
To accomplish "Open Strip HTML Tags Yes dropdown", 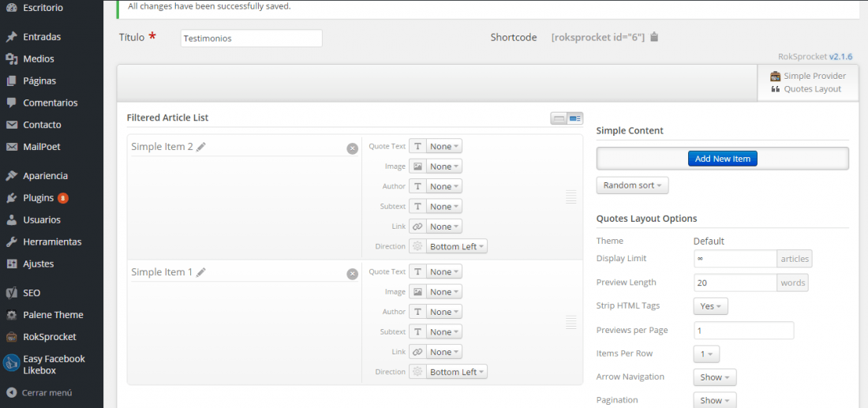I will (710, 306).
